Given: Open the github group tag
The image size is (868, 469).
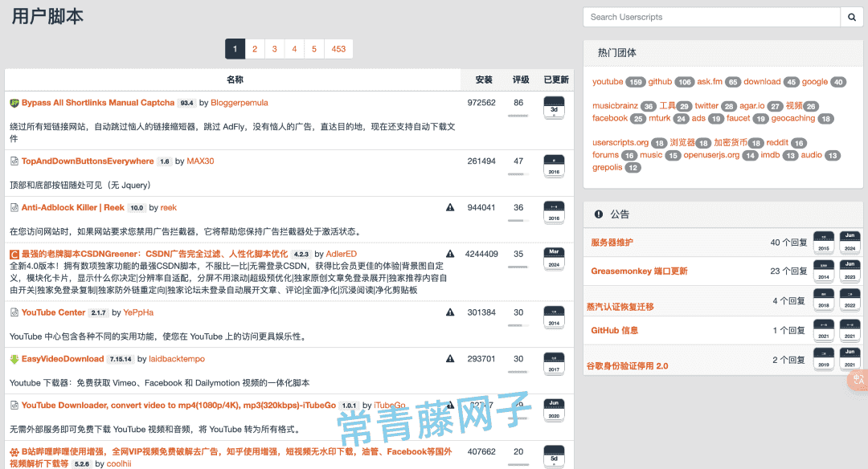Looking at the screenshot, I should pyautogui.click(x=660, y=82).
